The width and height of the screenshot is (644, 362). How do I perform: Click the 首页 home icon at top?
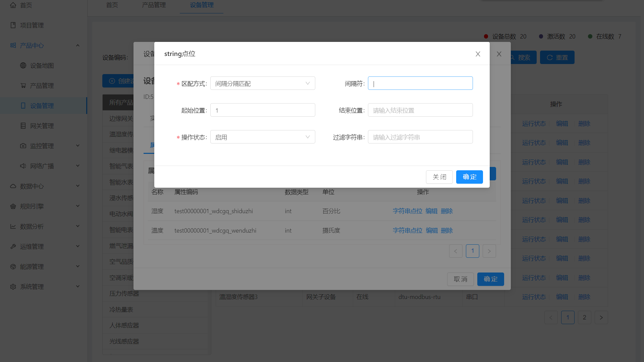tap(13, 5)
